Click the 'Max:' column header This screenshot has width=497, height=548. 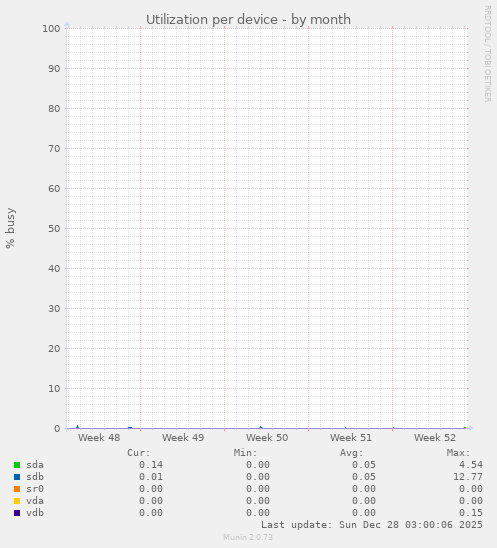click(459, 453)
